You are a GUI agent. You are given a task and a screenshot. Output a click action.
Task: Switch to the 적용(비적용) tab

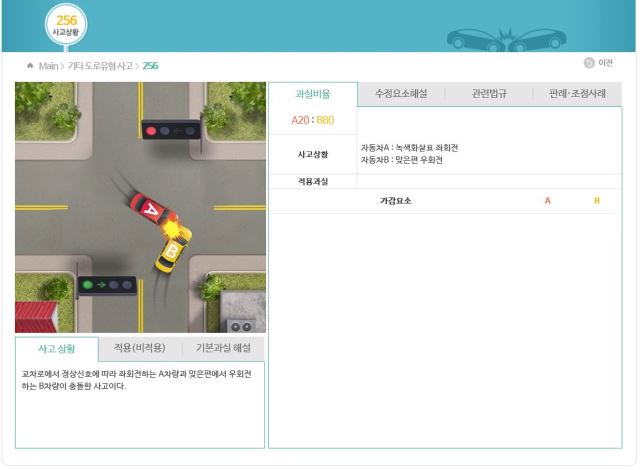(140, 348)
